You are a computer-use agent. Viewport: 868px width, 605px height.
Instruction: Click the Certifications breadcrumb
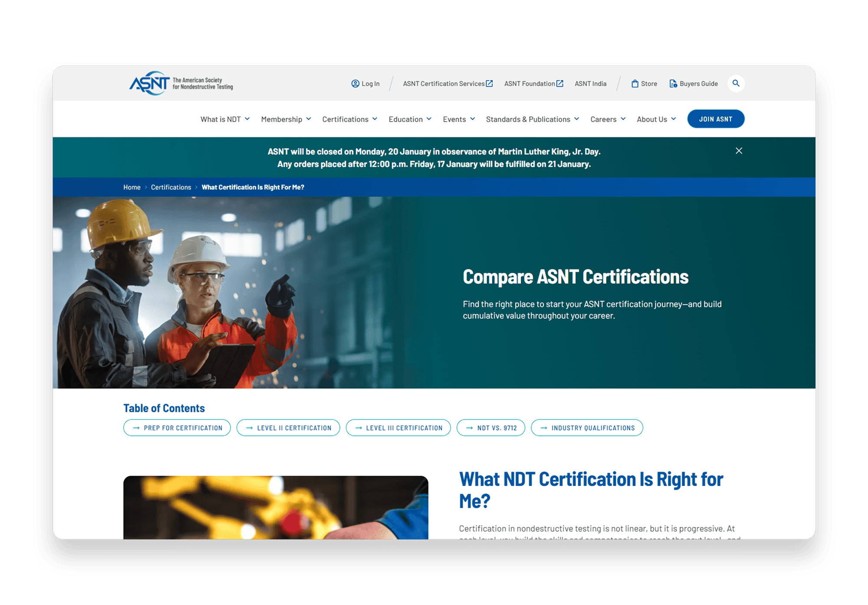tap(171, 187)
